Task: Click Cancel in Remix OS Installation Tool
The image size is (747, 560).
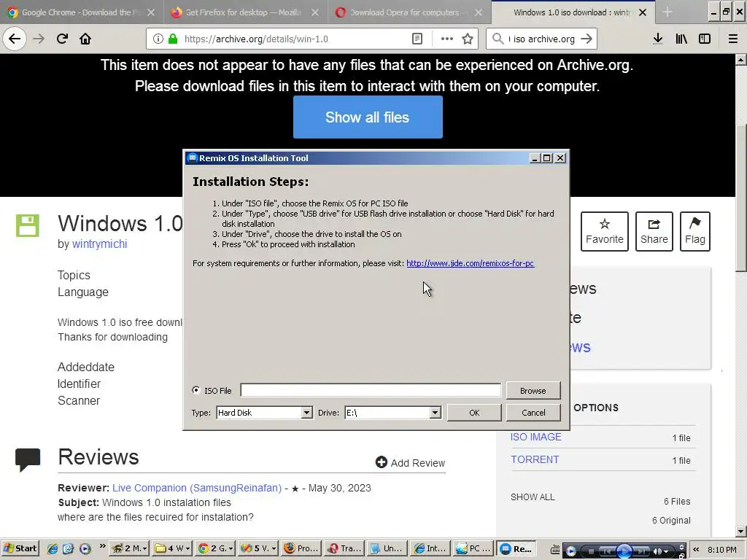Action: point(533,413)
